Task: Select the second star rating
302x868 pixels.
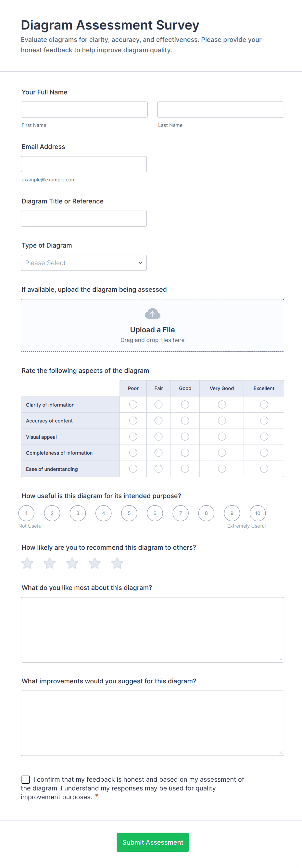Action: point(50,563)
